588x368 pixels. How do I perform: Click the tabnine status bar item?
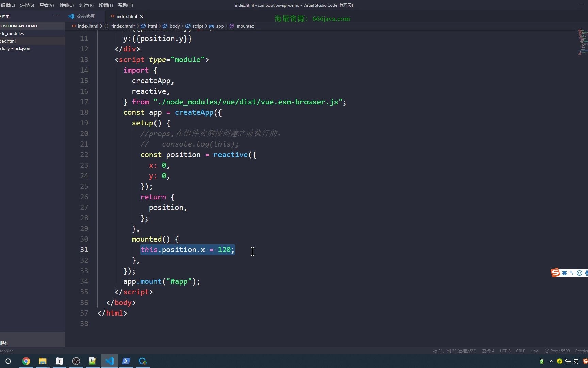point(7,351)
